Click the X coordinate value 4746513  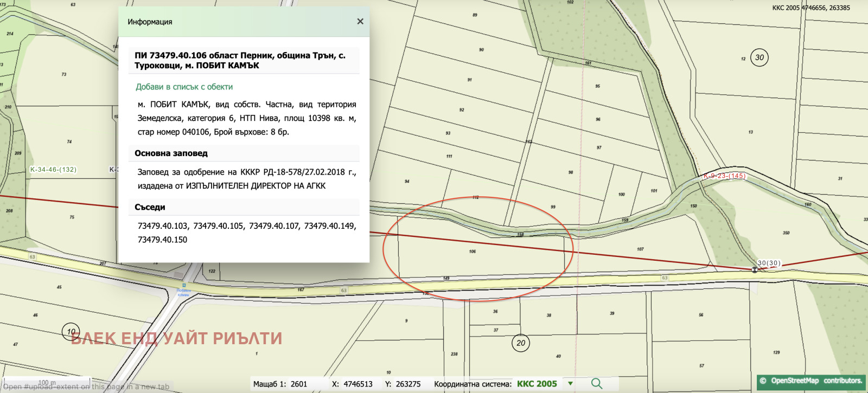(x=358, y=384)
